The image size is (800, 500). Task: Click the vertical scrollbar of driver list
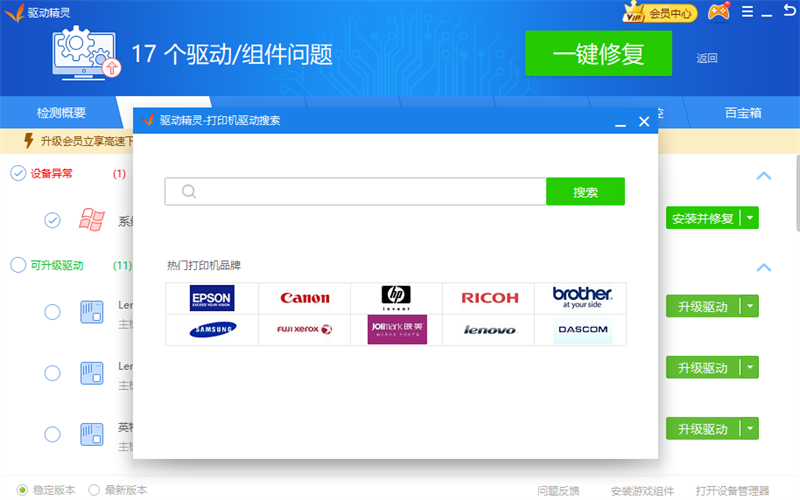point(797,194)
